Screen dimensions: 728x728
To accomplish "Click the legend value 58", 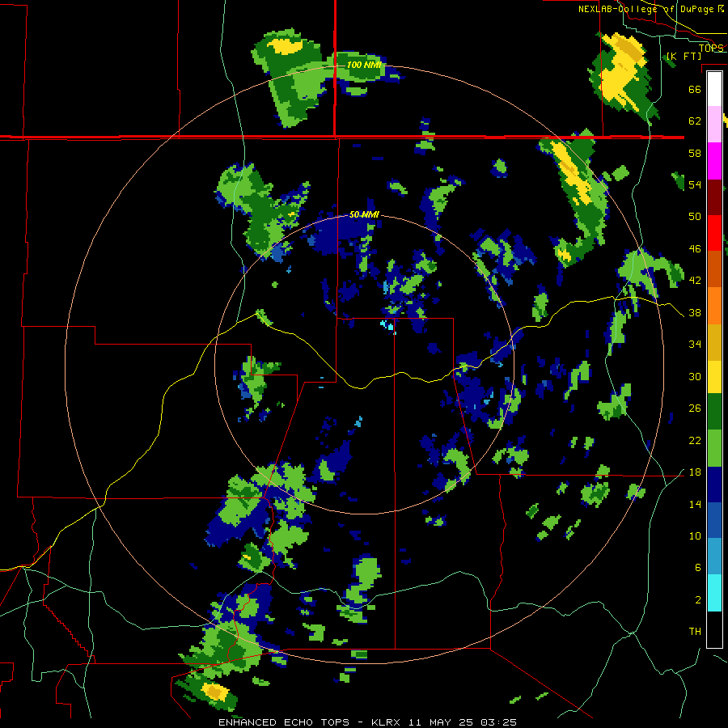I will 695,153.
